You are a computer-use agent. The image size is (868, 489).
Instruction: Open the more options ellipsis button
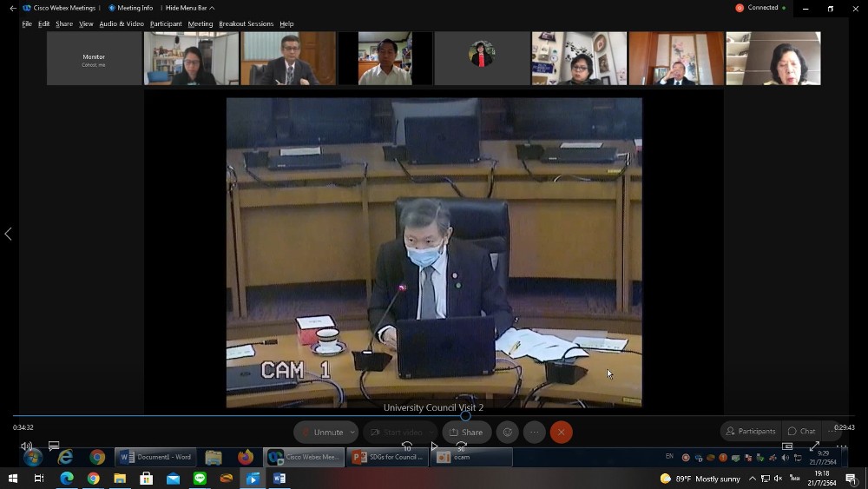point(534,432)
